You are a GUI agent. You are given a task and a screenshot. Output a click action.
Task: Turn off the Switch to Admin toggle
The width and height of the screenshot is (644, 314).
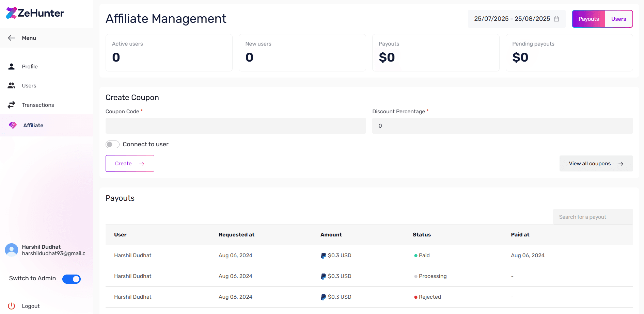coord(72,279)
